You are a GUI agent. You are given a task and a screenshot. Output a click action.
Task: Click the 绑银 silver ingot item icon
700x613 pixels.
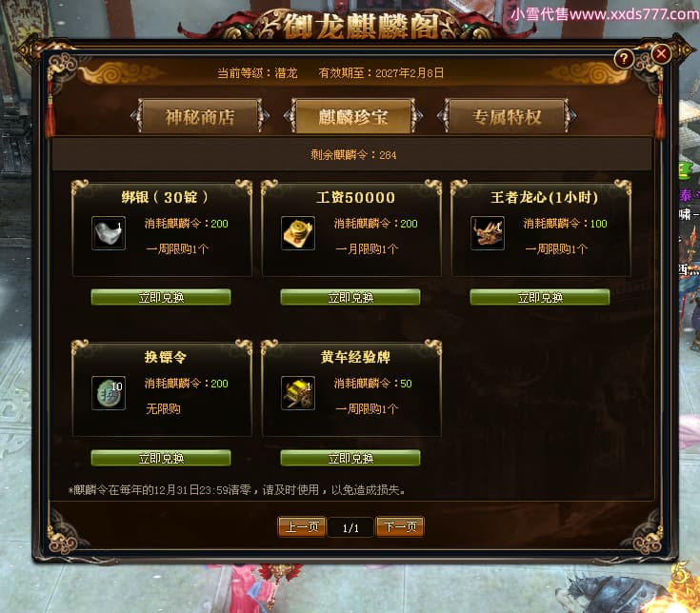109,233
